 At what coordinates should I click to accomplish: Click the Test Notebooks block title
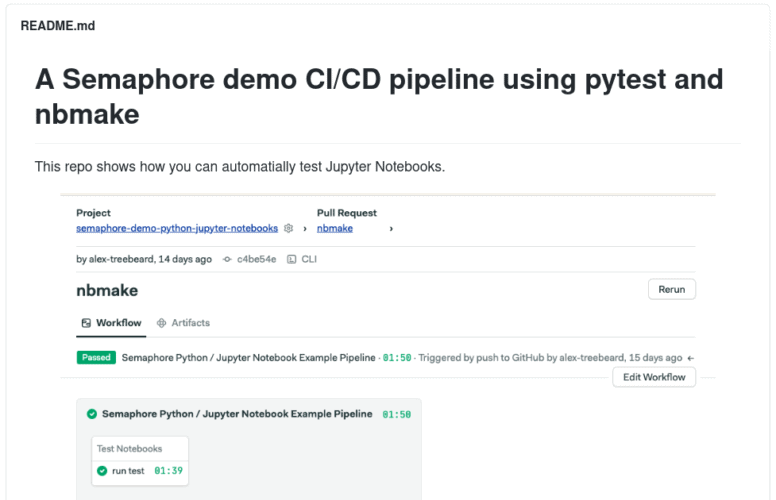tap(129, 448)
